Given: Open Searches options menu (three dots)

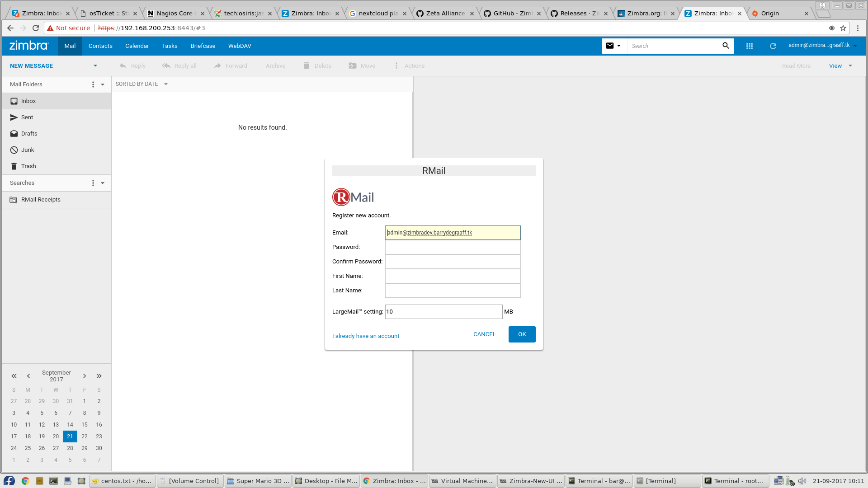Looking at the screenshot, I should pyautogui.click(x=93, y=183).
